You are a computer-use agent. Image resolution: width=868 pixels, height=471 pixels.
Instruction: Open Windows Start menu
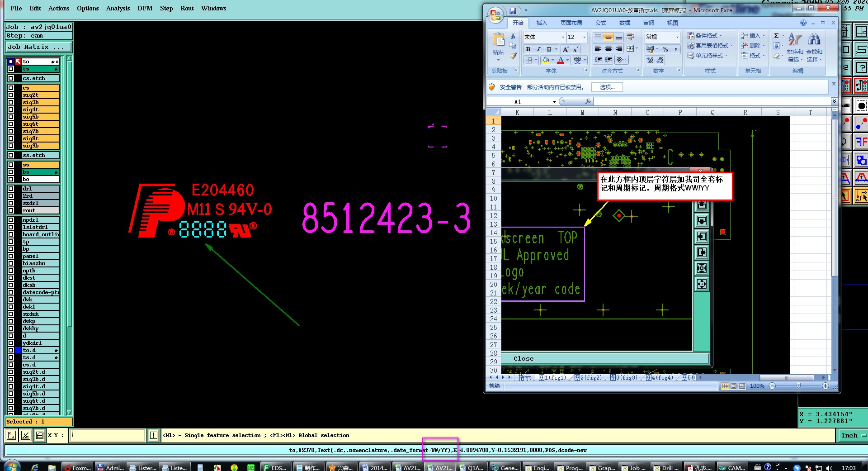12,466
